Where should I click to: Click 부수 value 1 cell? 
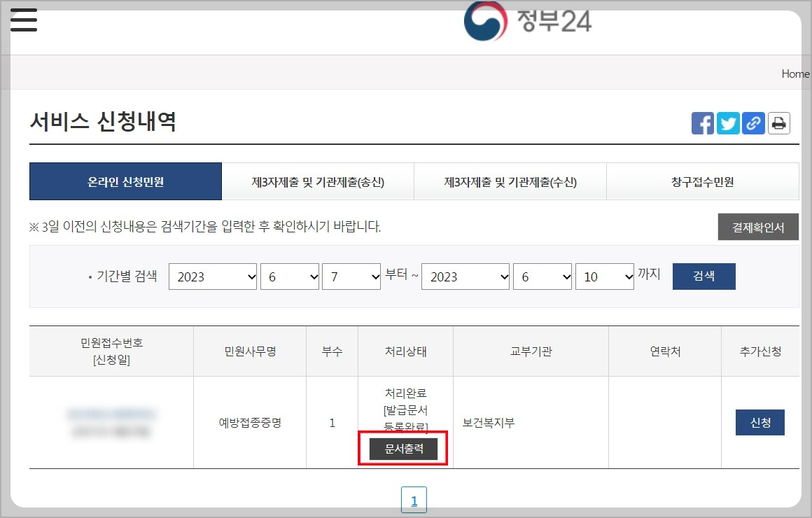pos(332,423)
